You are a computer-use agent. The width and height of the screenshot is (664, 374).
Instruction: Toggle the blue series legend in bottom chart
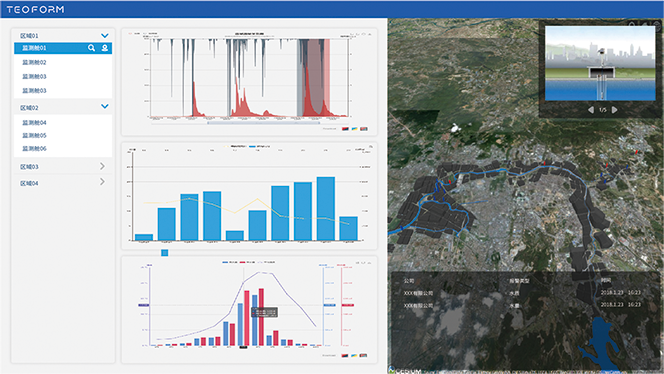[230, 262]
